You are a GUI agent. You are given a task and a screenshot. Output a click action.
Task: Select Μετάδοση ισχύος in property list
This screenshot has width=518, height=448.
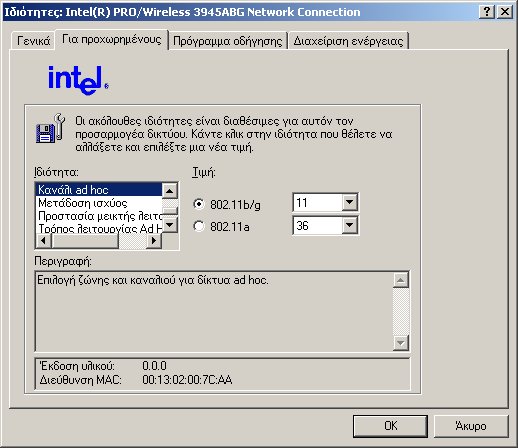(99, 203)
